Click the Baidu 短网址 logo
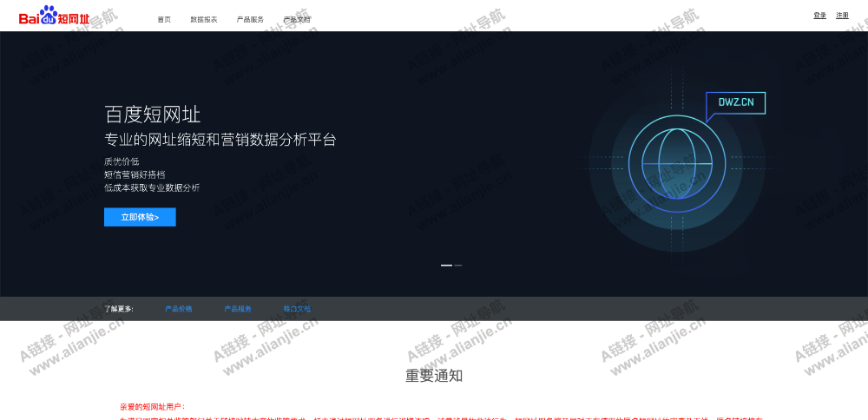868x420 pixels. [54, 16]
